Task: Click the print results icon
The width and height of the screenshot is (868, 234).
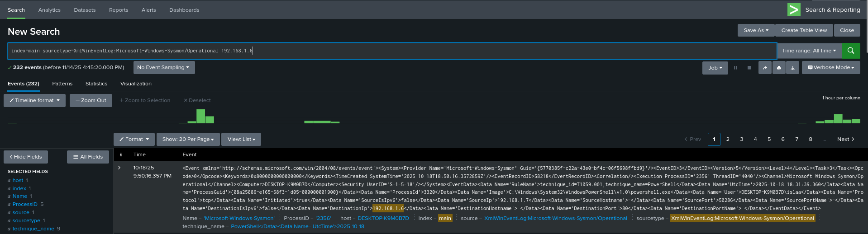Action: (x=778, y=68)
